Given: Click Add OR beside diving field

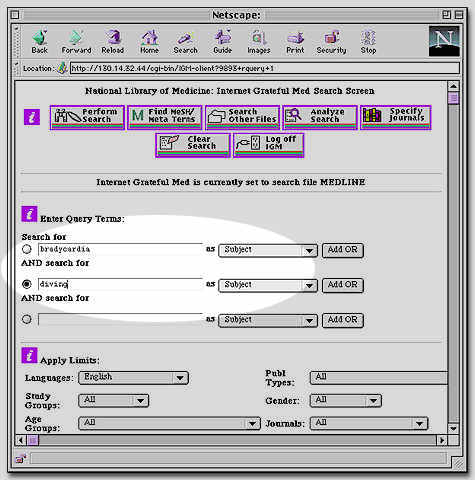Looking at the screenshot, I should pos(343,285).
